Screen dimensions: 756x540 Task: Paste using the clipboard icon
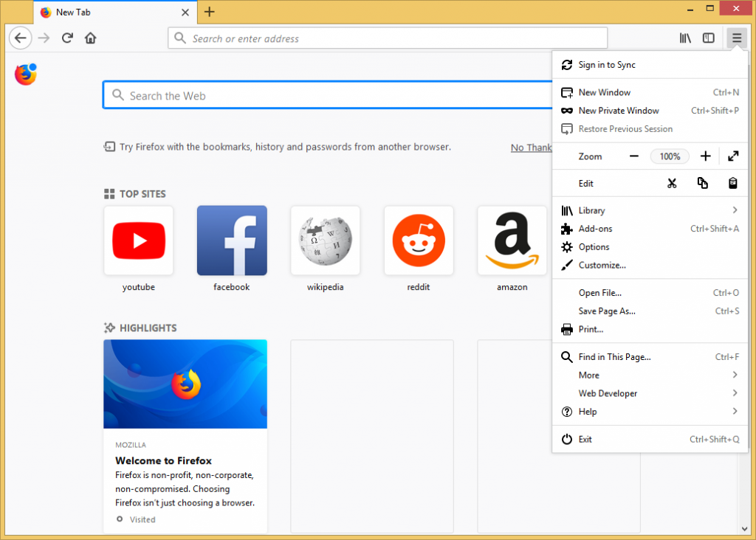point(732,183)
